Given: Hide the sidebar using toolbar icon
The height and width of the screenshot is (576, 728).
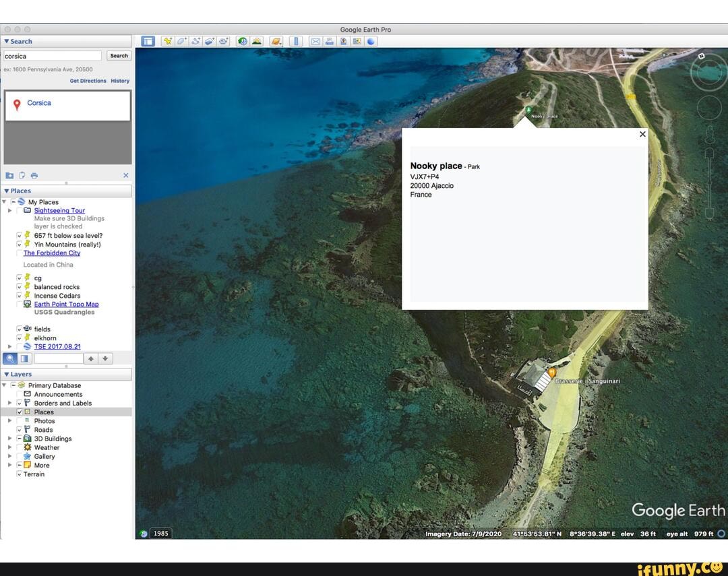Looking at the screenshot, I should click(x=148, y=41).
